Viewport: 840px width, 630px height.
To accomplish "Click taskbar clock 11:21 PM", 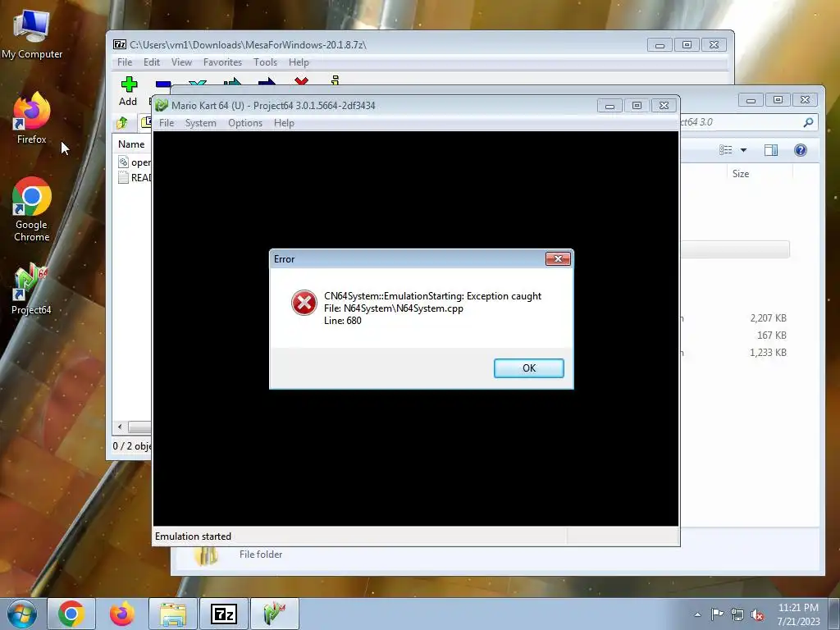I will coord(798,608).
